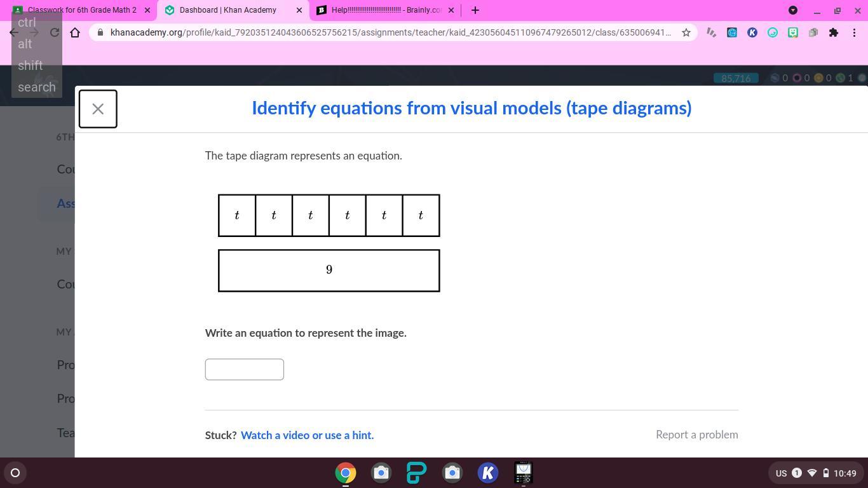This screenshot has height=488, width=868.
Task: Open the tab search dropdown arrow
Action: pos(793,10)
